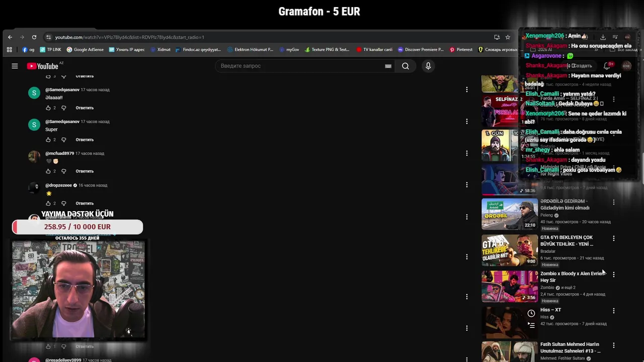Click the youtube.com address bar URL
The image size is (644, 362).
[129, 37]
